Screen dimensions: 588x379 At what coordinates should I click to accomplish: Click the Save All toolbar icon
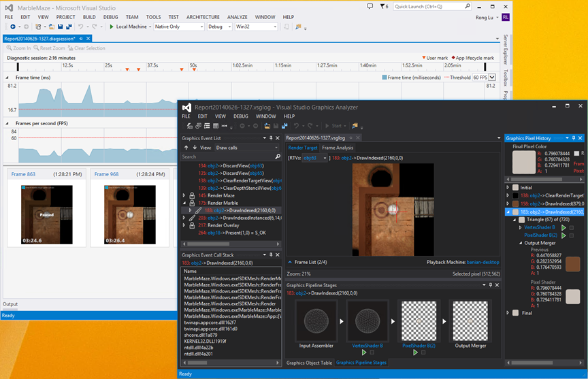[69, 27]
